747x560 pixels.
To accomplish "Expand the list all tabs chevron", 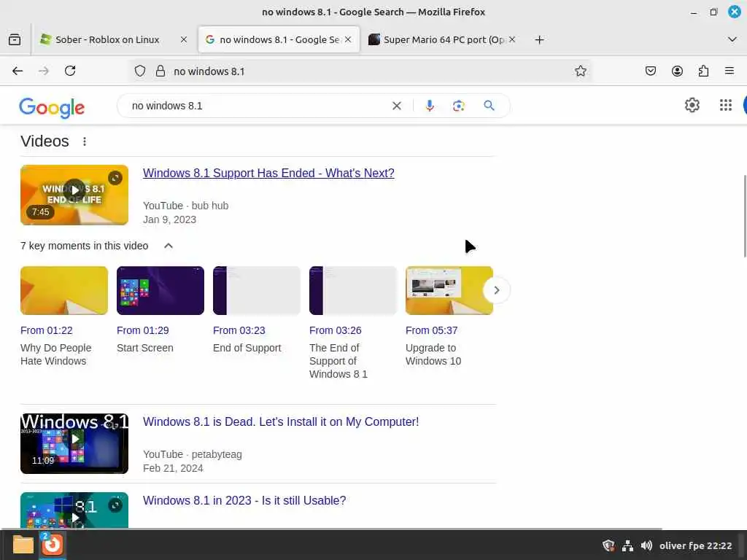I will tap(732, 39).
